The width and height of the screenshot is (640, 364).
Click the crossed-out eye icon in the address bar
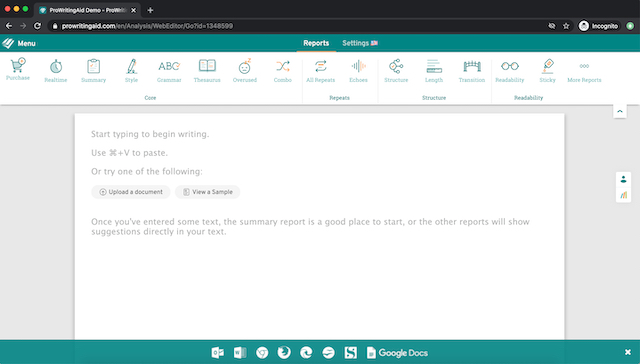click(x=552, y=26)
